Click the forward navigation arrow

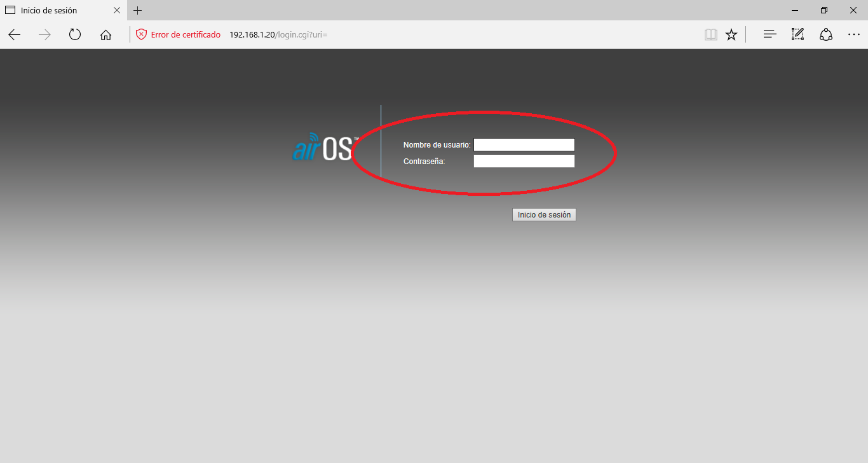click(44, 35)
